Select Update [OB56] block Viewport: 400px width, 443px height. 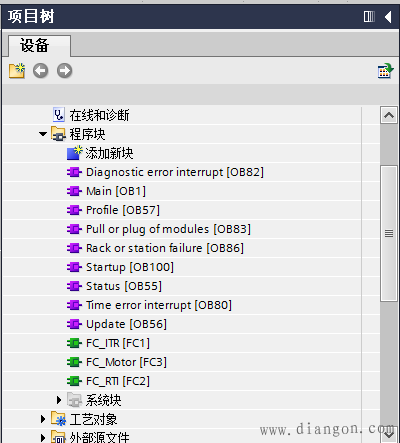(126, 324)
